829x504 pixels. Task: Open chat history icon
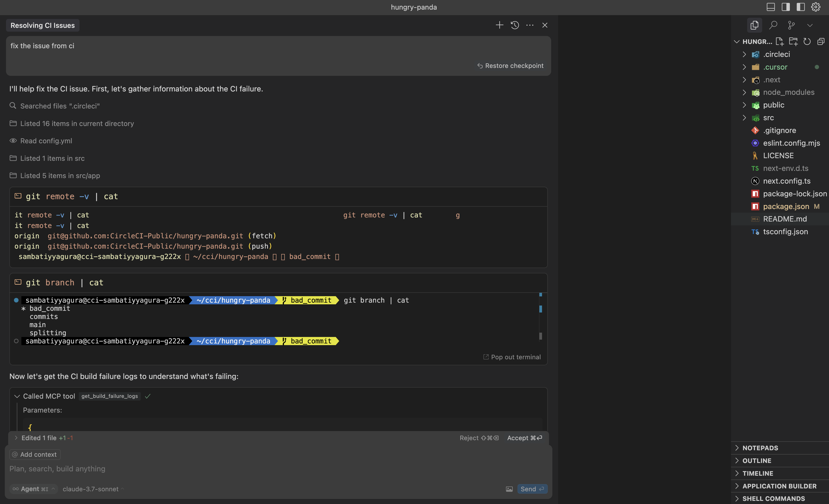(514, 25)
